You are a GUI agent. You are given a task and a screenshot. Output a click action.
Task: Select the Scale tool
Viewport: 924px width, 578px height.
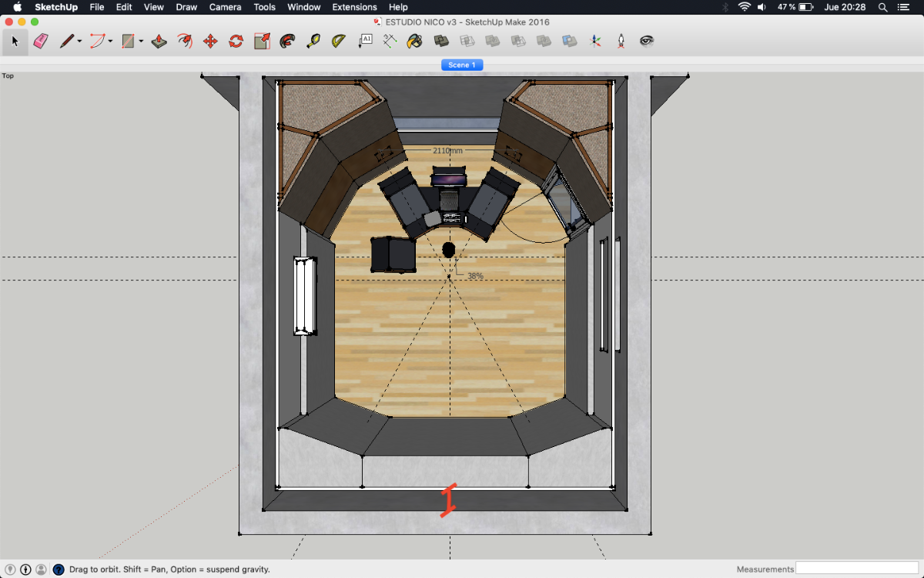pos(262,41)
